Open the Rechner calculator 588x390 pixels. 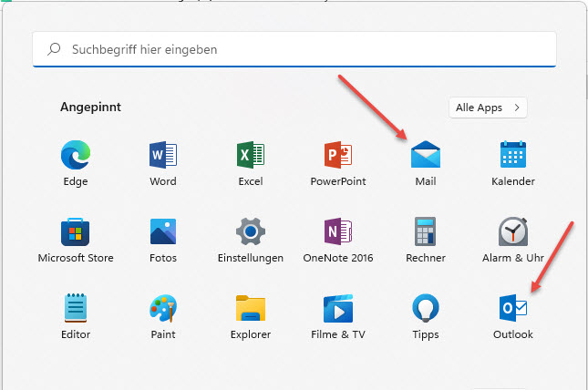425,233
